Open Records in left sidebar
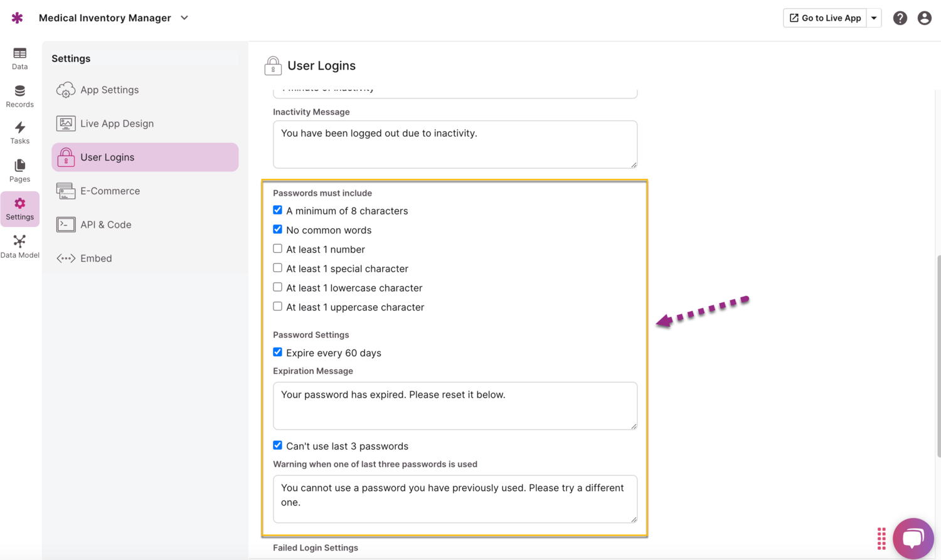The width and height of the screenshot is (941, 560). click(19, 96)
